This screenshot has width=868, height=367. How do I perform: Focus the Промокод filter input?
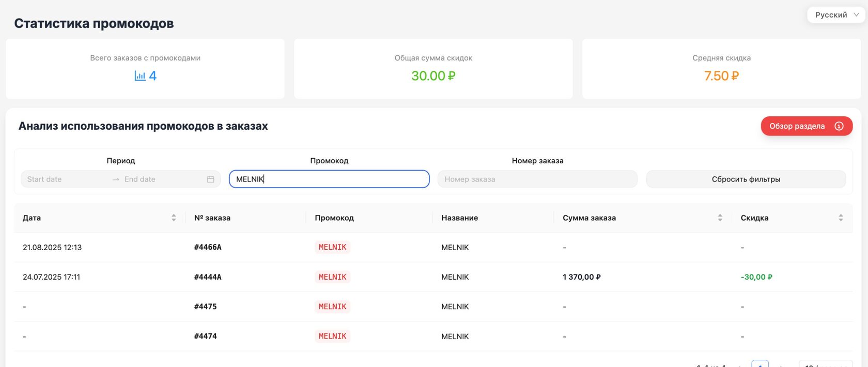[329, 179]
